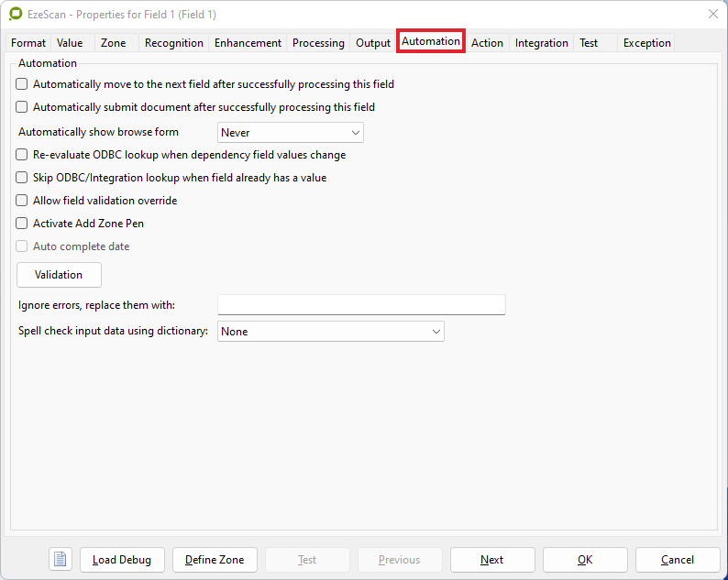Open the Automatically show browse form dropdown
The image size is (728, 580).
click(x=290, y=133)
